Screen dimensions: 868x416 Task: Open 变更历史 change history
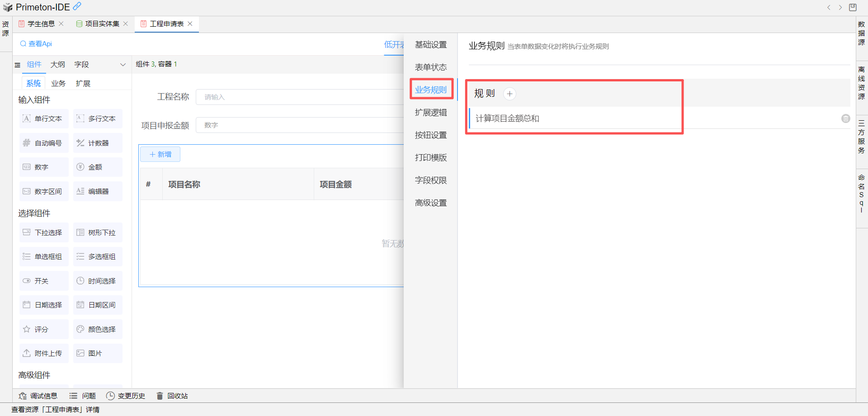(126, 396)
